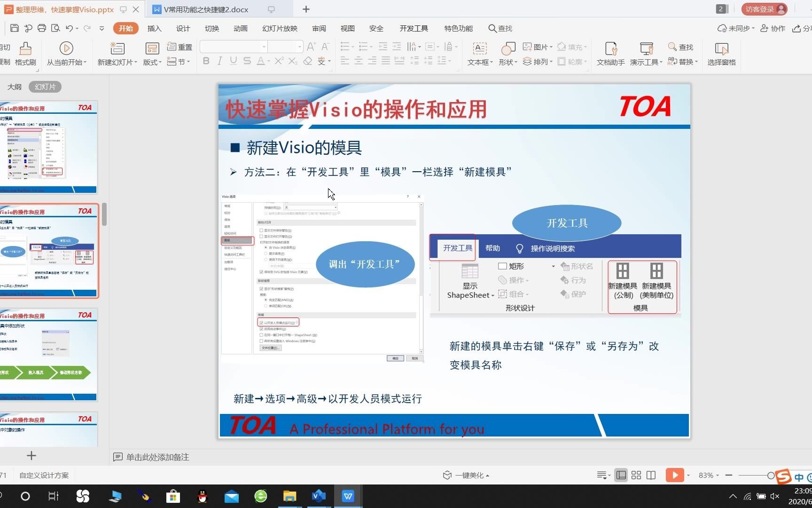Click Collaborate (协作) button
The width and height of the screenshot is (812, 508).
click(773, 28)
